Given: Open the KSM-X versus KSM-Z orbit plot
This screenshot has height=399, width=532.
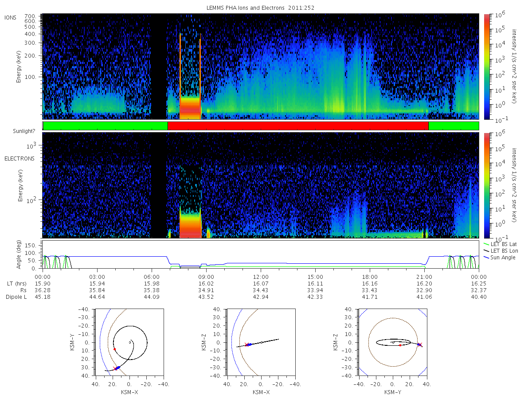Looking at the screenshot, I should pyautogui.click(x=261, y=342).
